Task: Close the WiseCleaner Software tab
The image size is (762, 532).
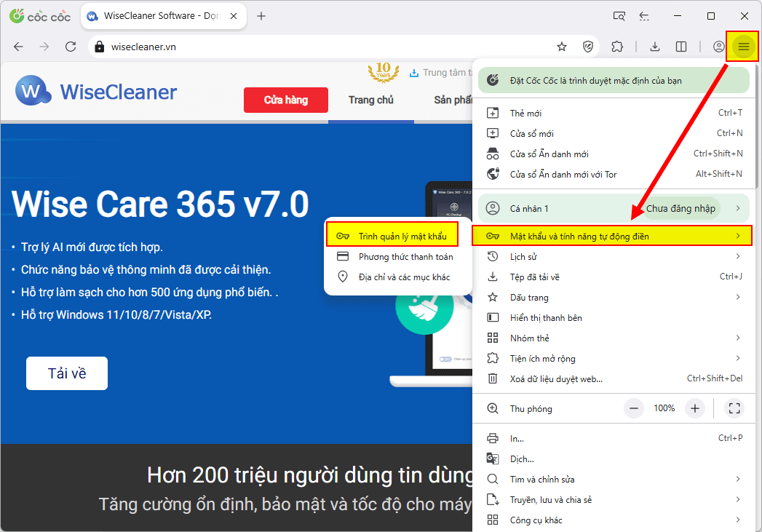Action: (x=234, y=16)
